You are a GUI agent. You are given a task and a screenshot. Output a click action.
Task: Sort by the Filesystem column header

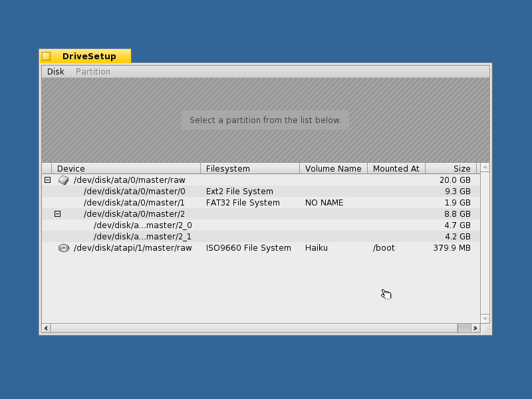[x=250, y=169]
